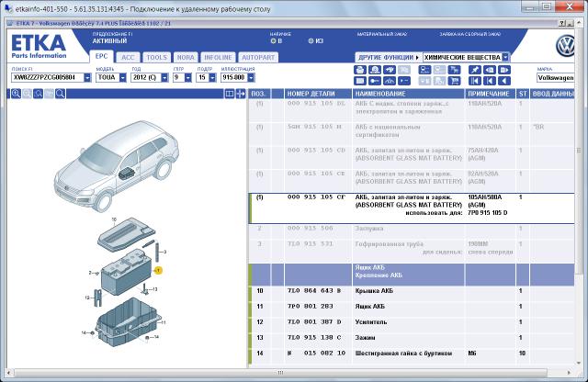588x382 pixels.
Task: Switch to the AUTOPART tab
Action: (x=258, y=57)
